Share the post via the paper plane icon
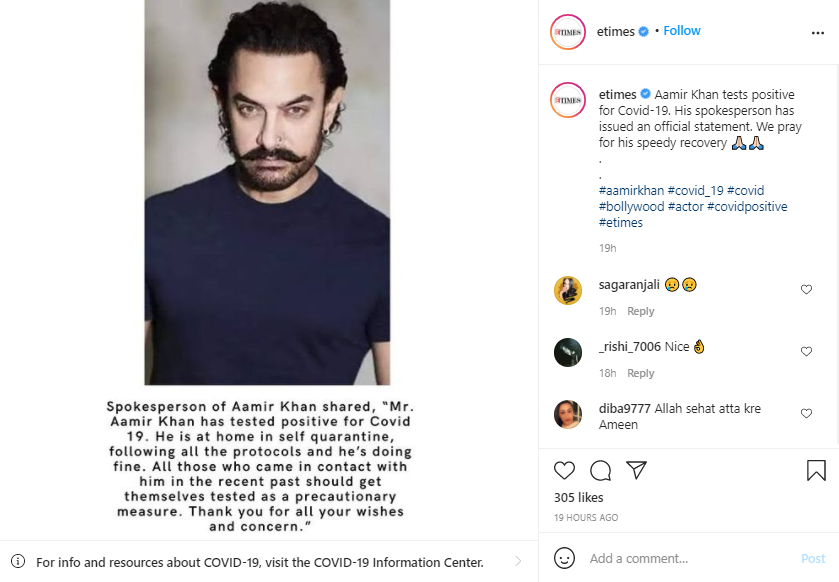Viewport: 839px width, 582px height. 636,470
